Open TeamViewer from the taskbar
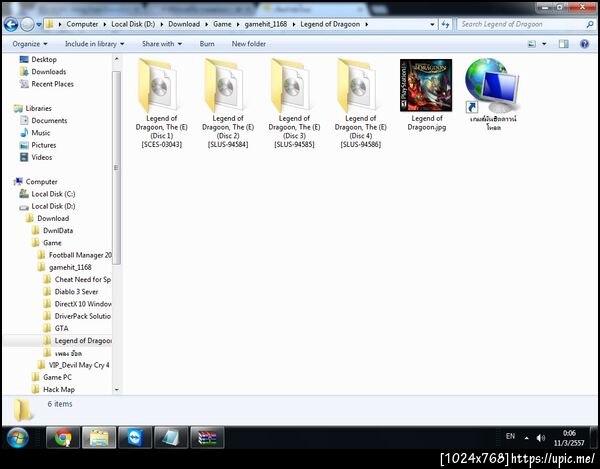Viewport: 600px width, 469px height. 135,437
